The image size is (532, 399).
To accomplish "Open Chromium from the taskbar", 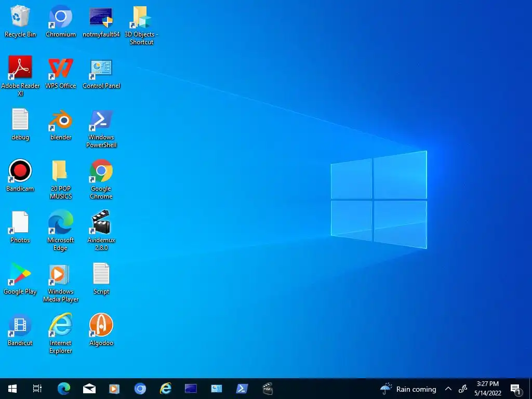I will [x=140, y=389].
